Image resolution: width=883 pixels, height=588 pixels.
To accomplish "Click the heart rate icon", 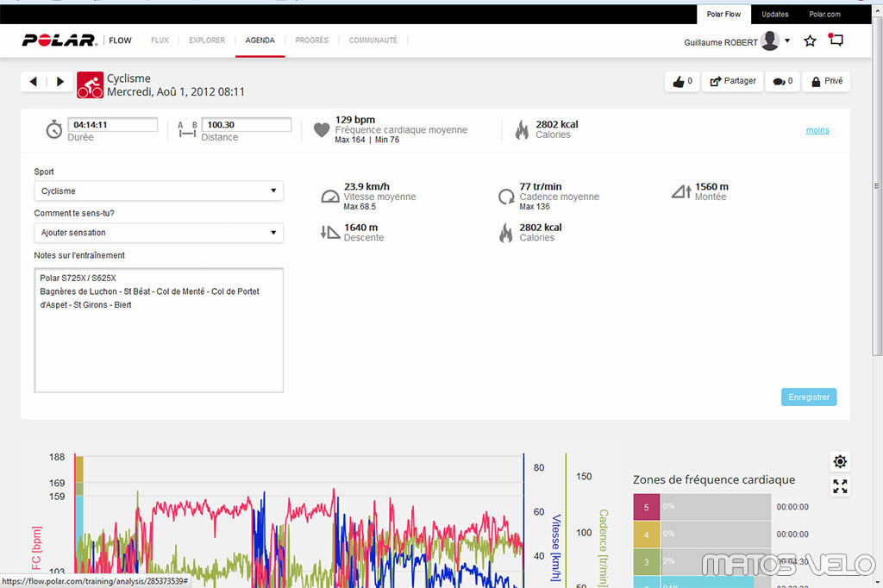I will click(x=322, y=130).
